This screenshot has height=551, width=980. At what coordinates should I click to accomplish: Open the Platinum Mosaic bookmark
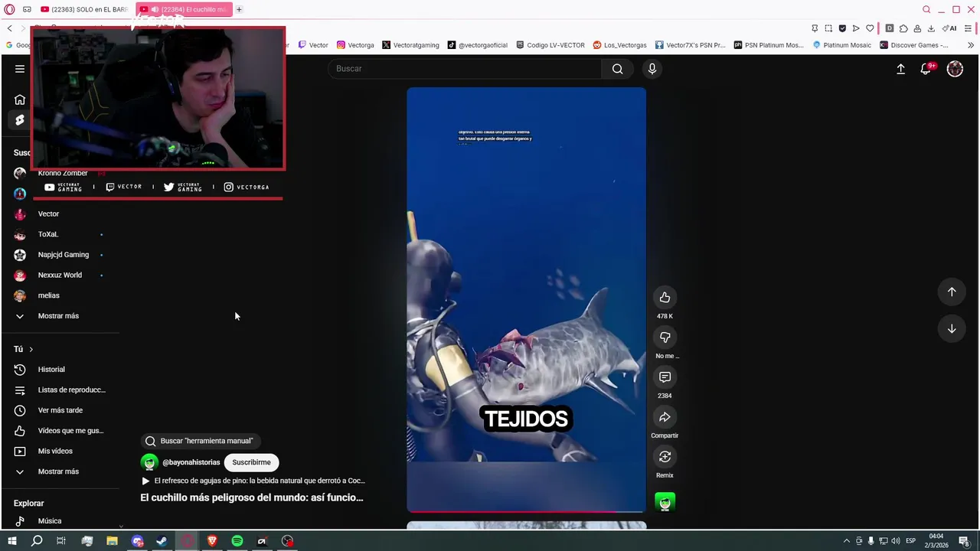841,45
